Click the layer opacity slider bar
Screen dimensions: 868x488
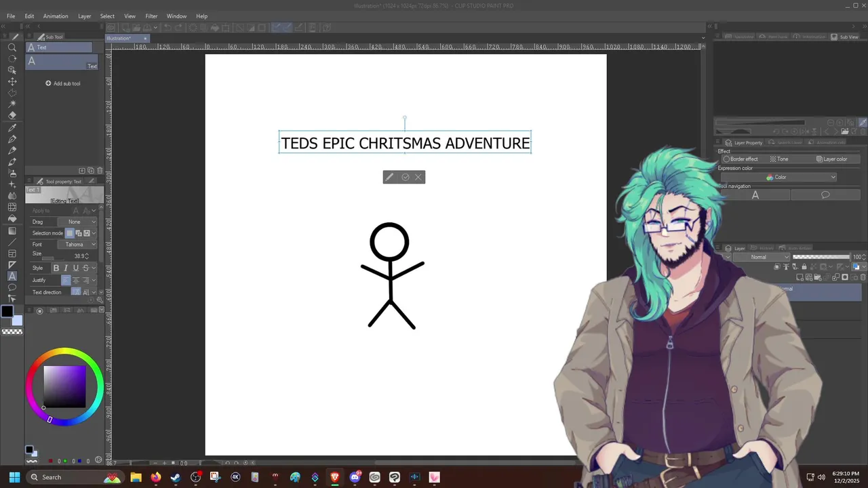click(821, 257)
